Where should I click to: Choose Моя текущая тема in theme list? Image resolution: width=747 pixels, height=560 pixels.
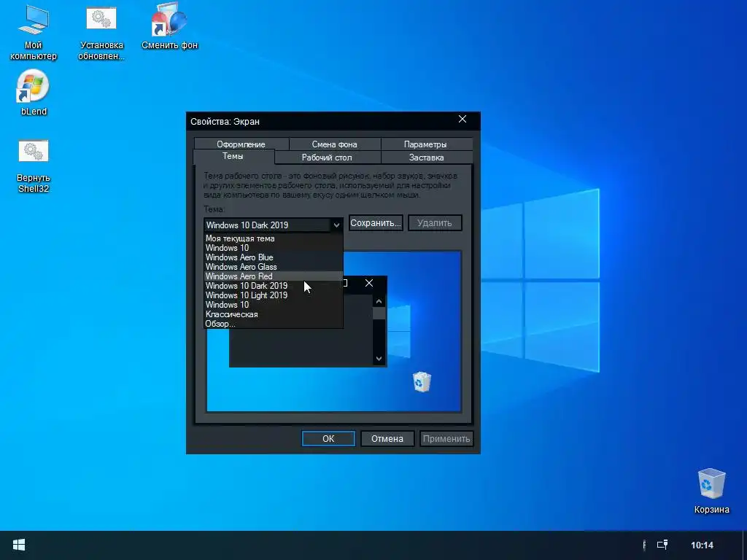pos(274,238)
